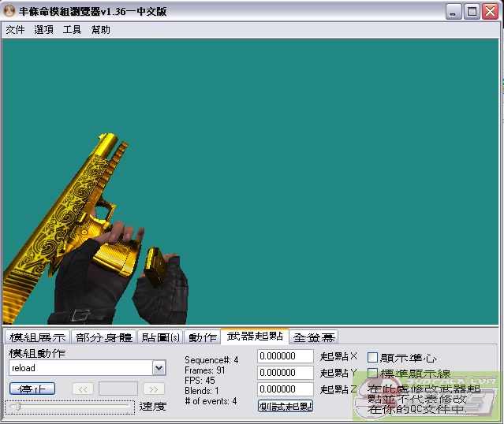Switch to the 動作 tab
The height and width of the screenshot is (424, 504).
click(x=202, y=337)
